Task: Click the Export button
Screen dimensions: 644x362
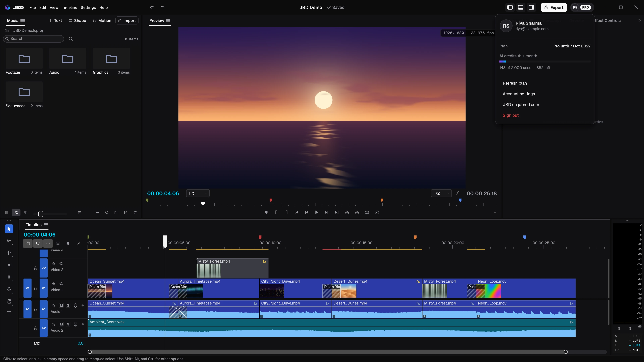Action: pos(554,8)
